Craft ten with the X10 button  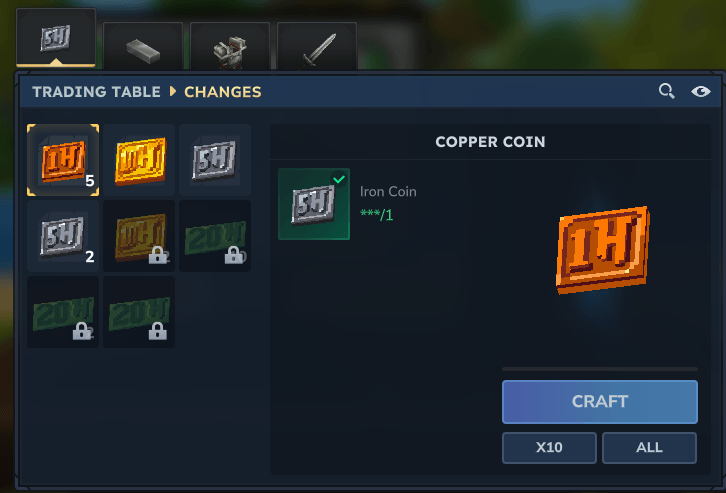(549, 448)
